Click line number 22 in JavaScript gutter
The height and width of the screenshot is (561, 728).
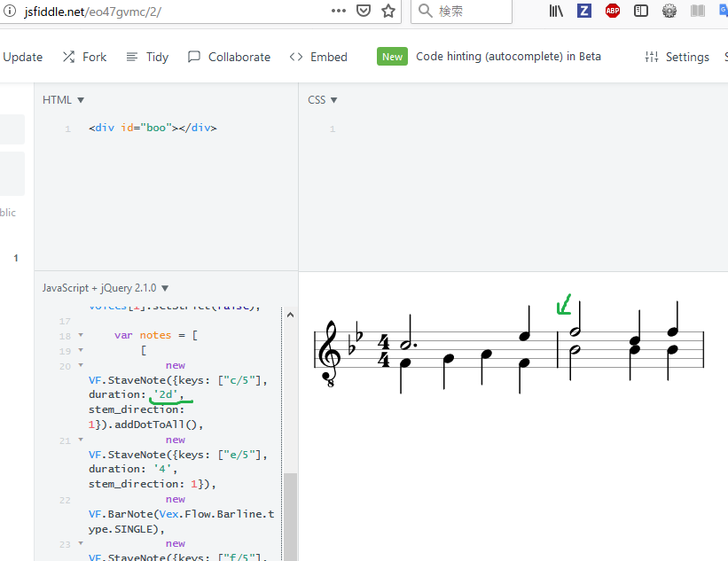point(65,500)
